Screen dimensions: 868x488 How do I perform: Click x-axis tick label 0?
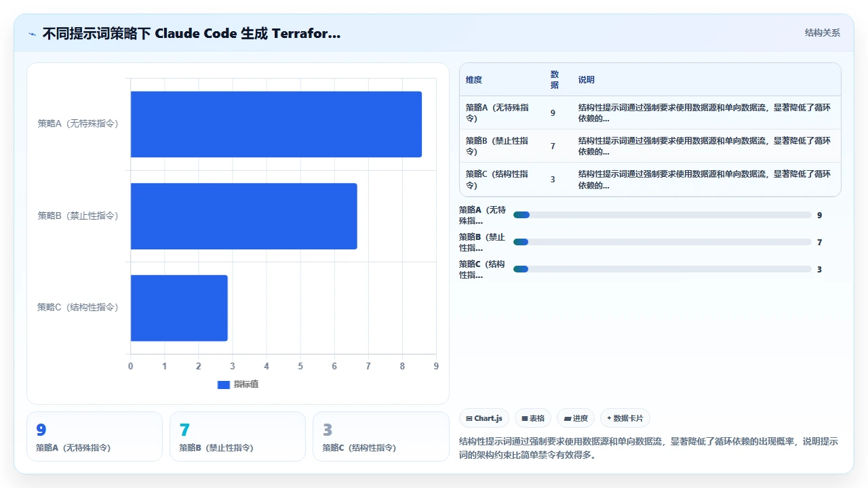pyautogui.click(x=131, y=366)
